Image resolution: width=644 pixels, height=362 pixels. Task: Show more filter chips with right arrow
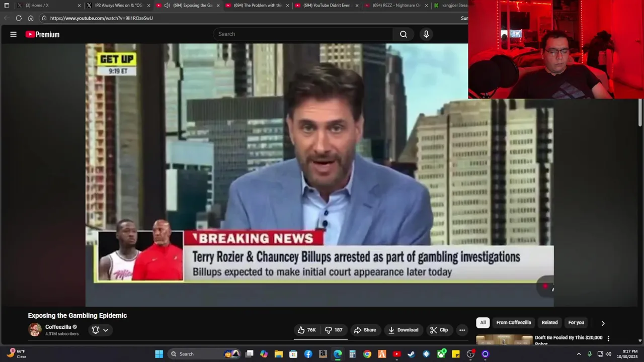(x=603, y=323)
